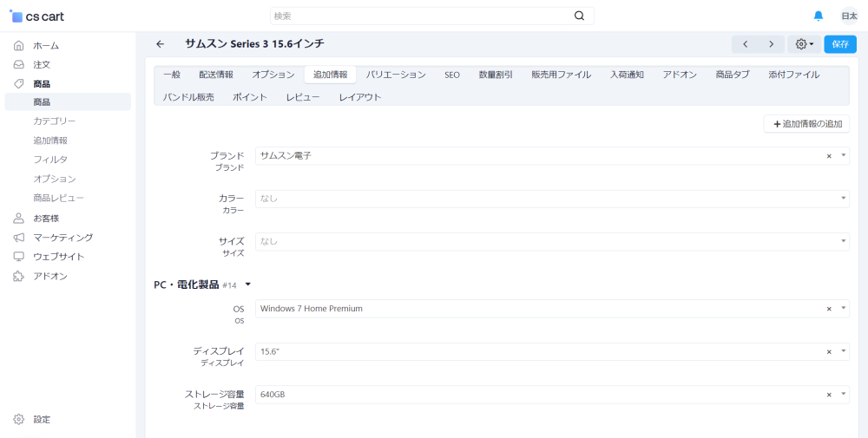
Task: Click the 640GB storage value
Action: pyautogui.click(x=273, y=395)
